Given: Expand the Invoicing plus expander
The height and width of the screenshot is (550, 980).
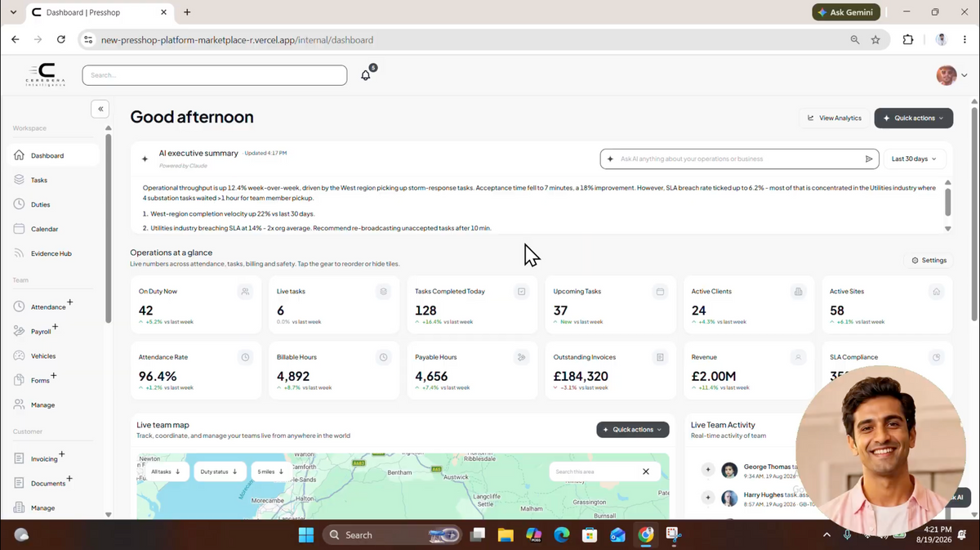Looking at the screenshot, I should pos(62,454).
